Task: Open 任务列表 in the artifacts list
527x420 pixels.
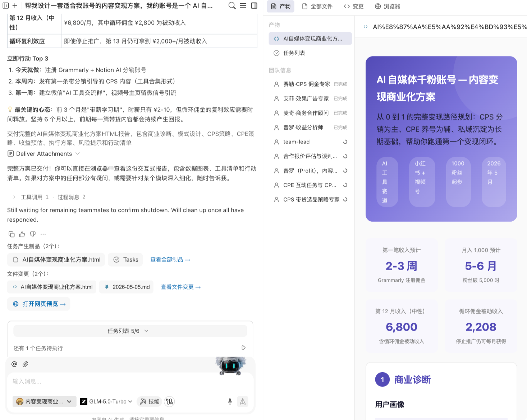Action: coord(310,53)
